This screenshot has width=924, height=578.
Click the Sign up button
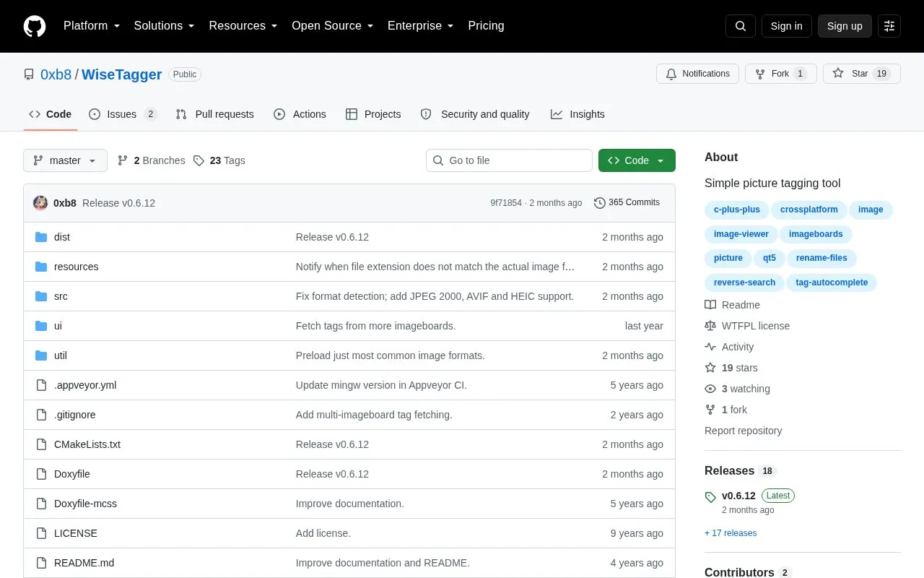click(x=845, y=26)
